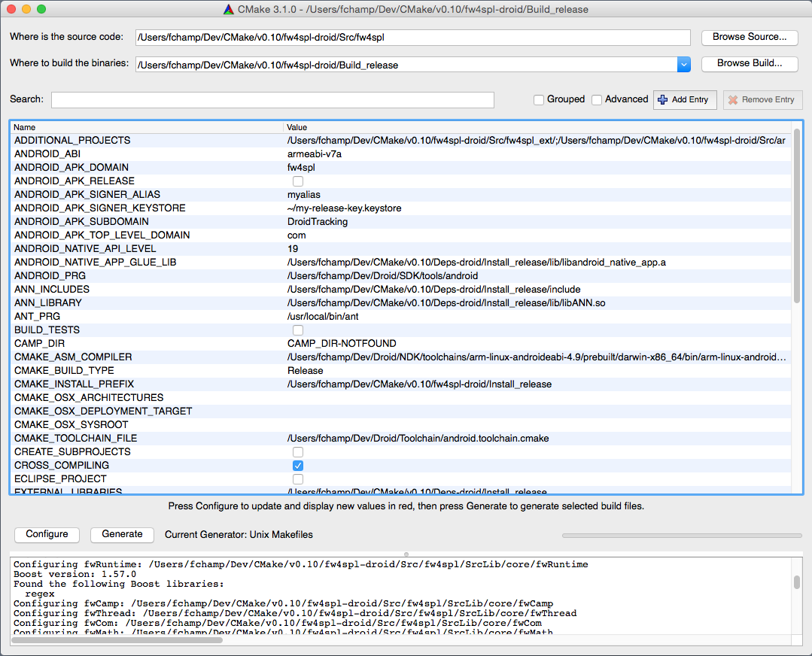Toggle the ECLIPSE_PROJECT checkbox
Viewport: 812px width, 656px height.
[x=298, y=479]
